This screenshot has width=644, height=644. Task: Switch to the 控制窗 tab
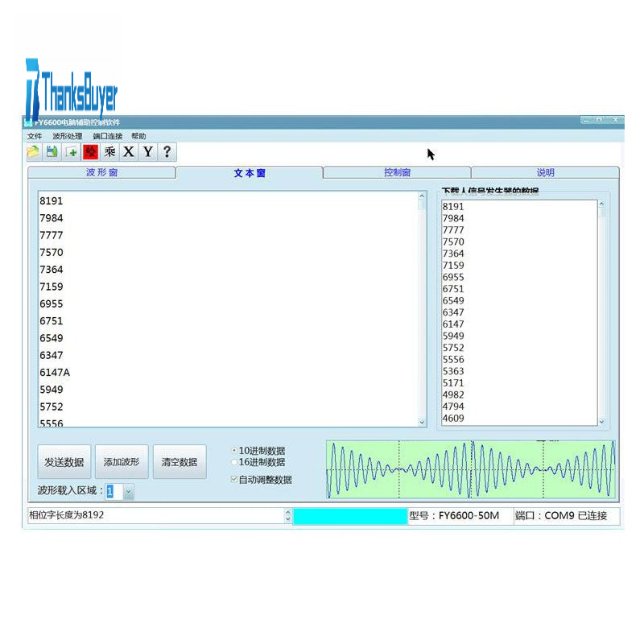click(397, 172)
